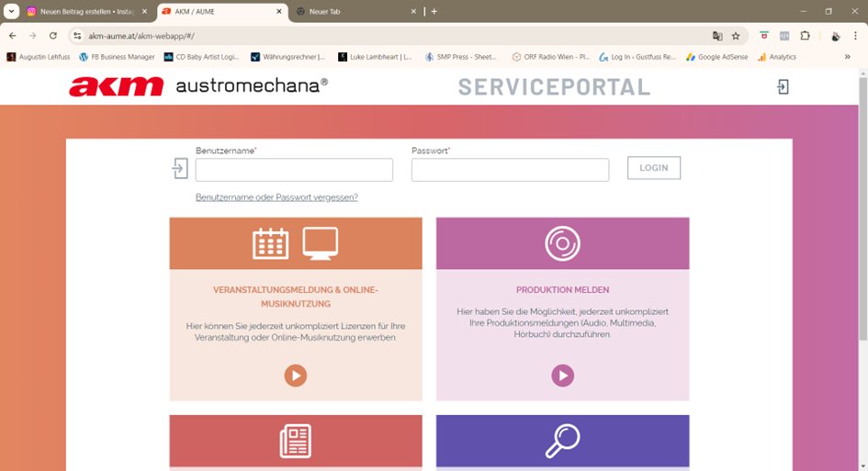Reload the AKM page
The width and height of the screenshot is (868, 471).
(x=53, y=36)
